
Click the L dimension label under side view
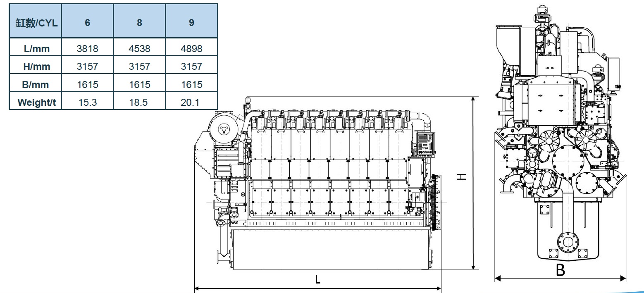click(317, 279)
